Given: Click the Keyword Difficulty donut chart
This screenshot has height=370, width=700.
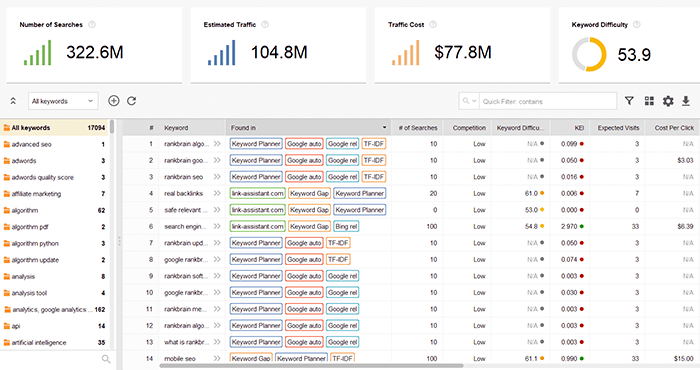Looking at the screenshot, I should (589, 54).
